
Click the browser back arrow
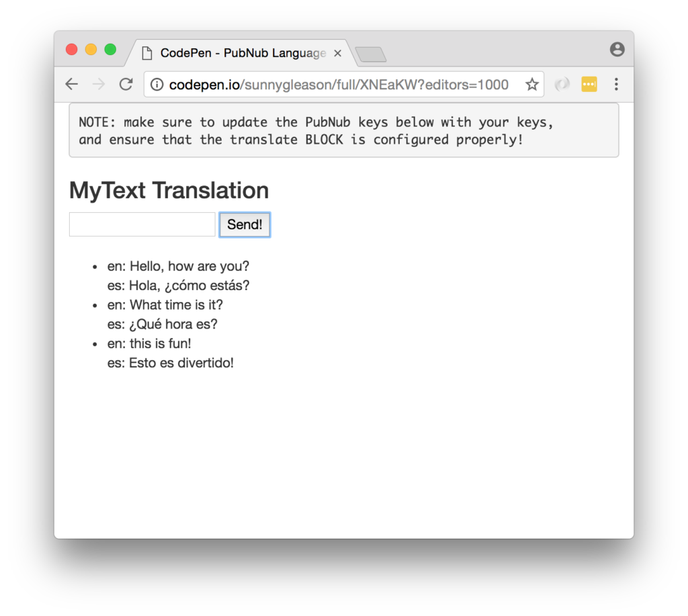71,84
